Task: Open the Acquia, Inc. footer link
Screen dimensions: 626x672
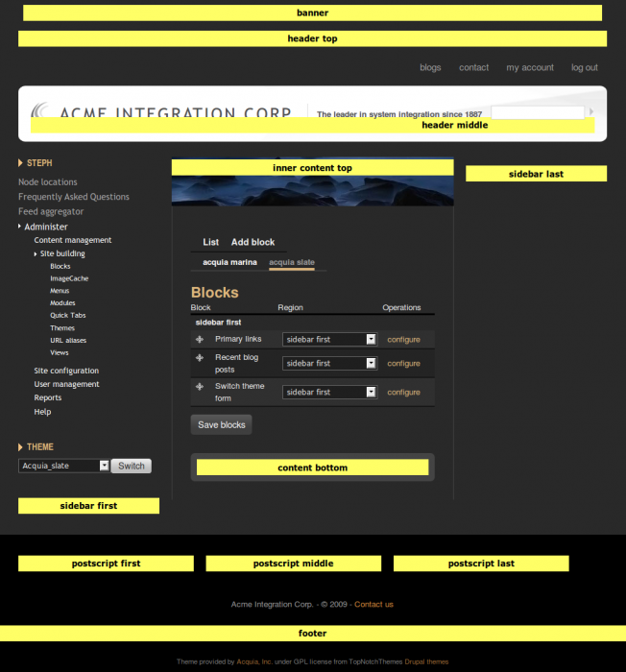Action: [x=254, y=661]
